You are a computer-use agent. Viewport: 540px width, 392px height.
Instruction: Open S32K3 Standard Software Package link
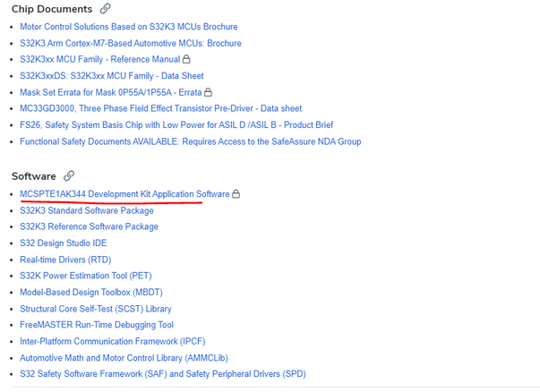point(87,210)
